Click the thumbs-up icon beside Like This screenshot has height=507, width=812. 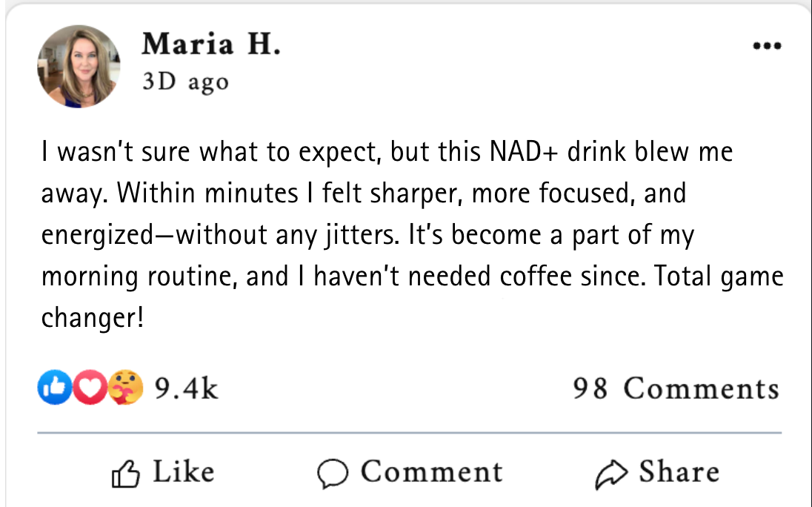click(x=126, y=474)
